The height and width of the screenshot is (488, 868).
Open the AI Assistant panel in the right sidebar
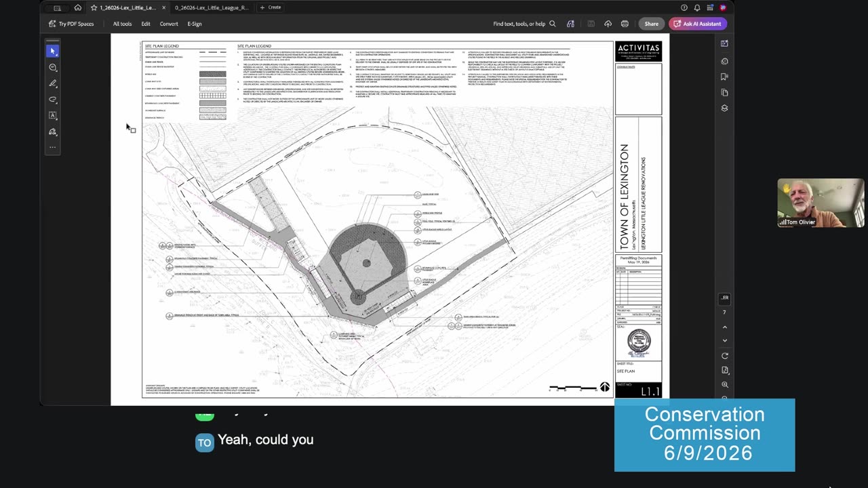pos(724,43)
